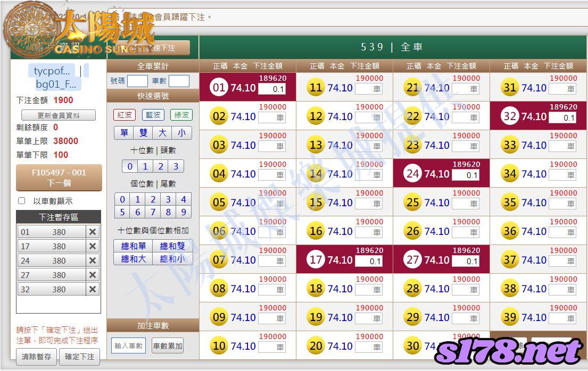Choose 總和雙 sum even option
Screen dimensions: 588x371
pyautogui.click(x=172, y=246)
